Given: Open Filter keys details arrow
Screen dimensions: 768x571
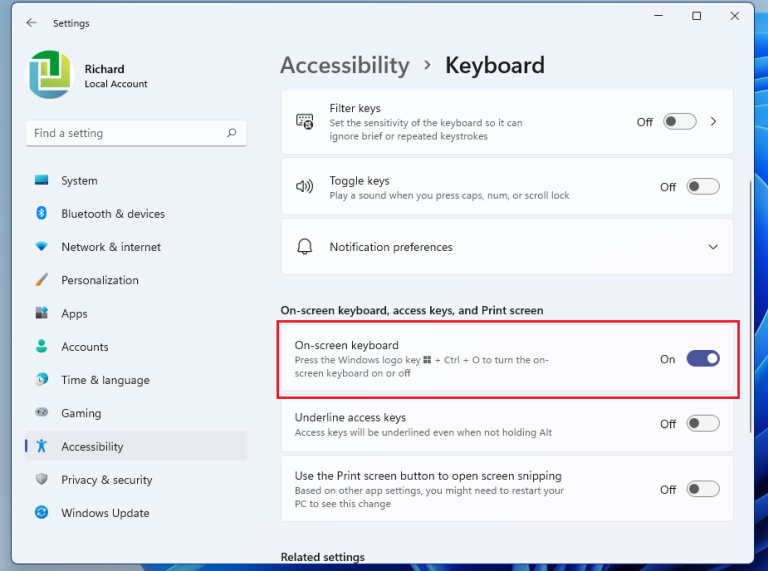Looking at the screenshot, I should click(x=713, y=122).
